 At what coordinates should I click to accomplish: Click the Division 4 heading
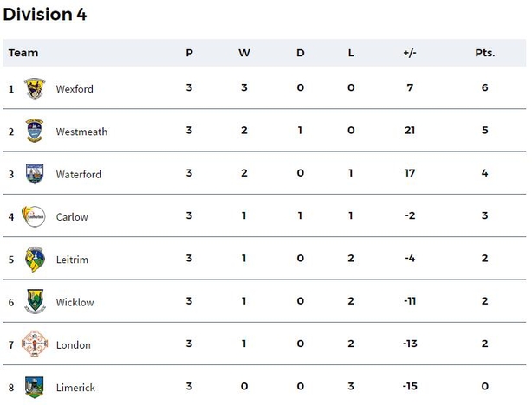(x=45, y=14)
